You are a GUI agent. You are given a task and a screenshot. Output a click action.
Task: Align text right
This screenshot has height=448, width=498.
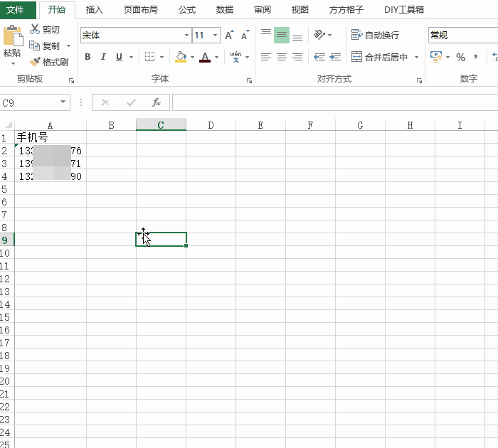pyautogui.click(x=297, y=57)
